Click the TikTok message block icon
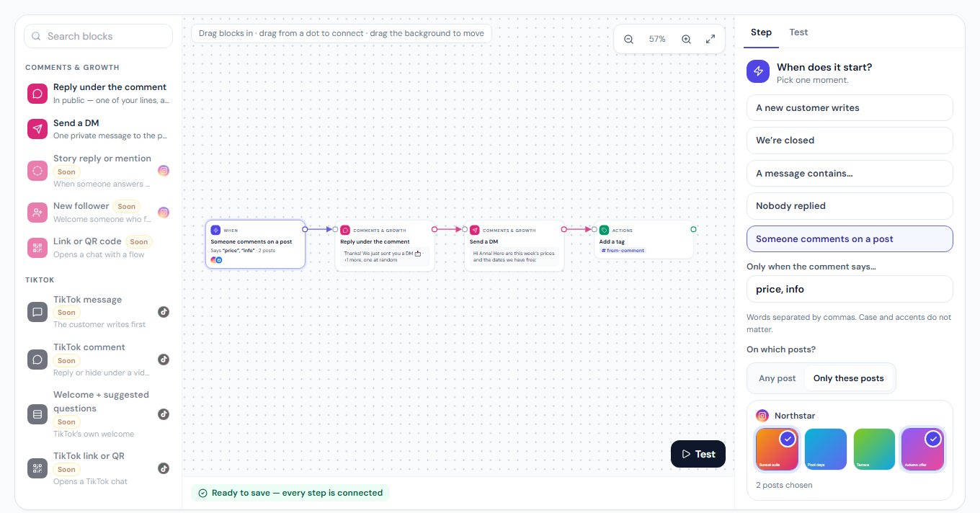The height and width of the screenshot is (513, 980). point(37,312)
